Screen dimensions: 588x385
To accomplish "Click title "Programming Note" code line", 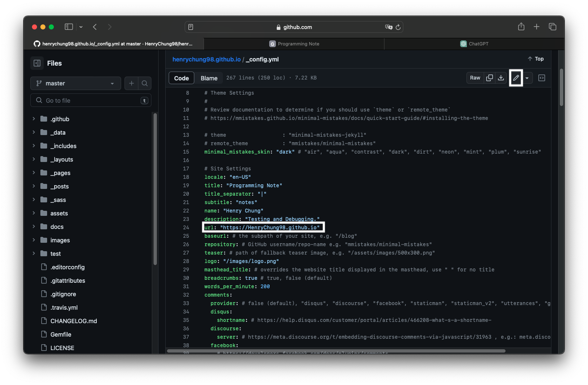I will pyautogui.click(x=243, y=186).
